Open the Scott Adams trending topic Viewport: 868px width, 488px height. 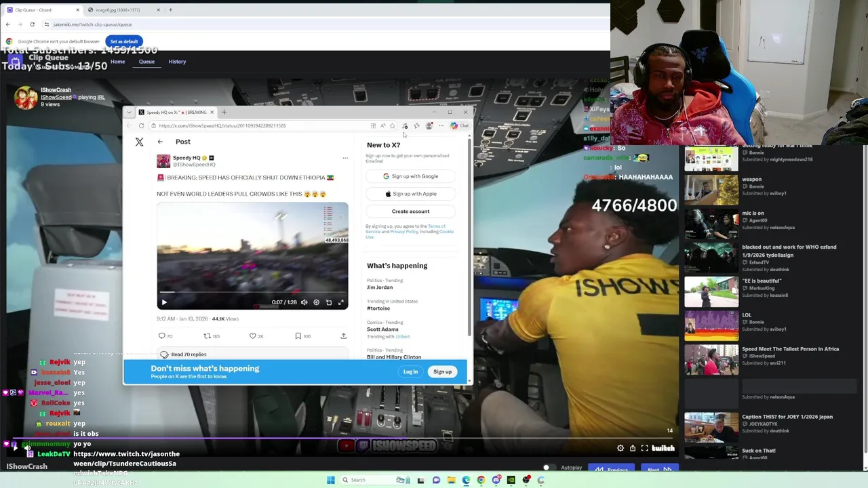tap(382, 329)
